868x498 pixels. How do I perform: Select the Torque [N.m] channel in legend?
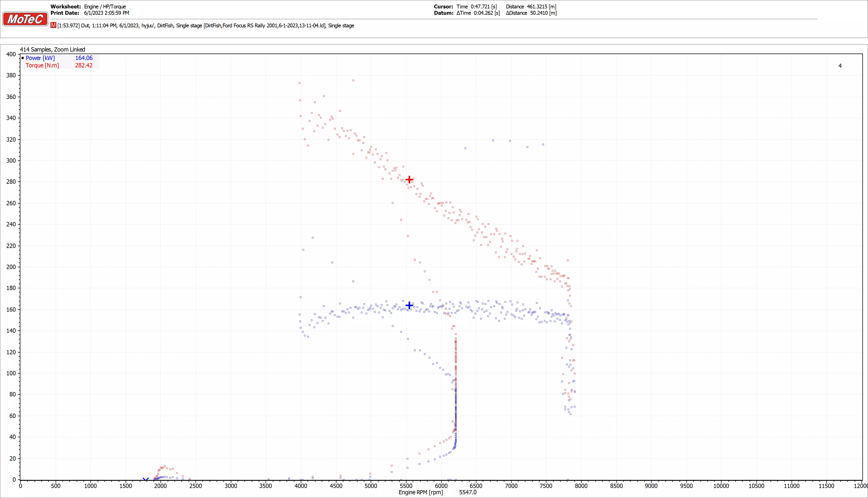pyautogui.click(x=42, y=65)
